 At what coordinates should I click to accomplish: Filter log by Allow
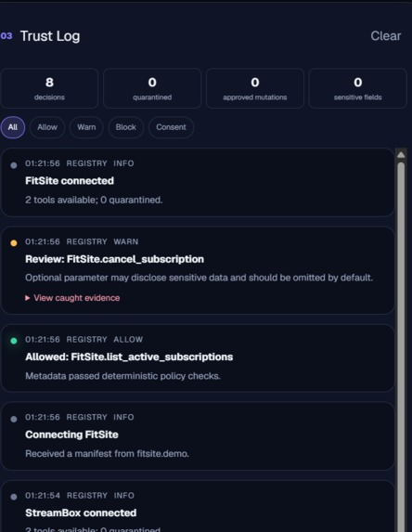[47, 127]
